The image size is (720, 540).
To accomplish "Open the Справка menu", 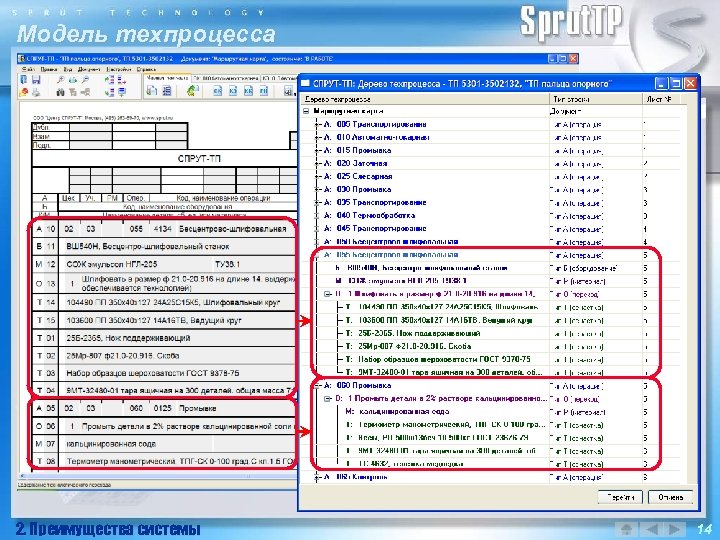I will [x=146, y=69].
